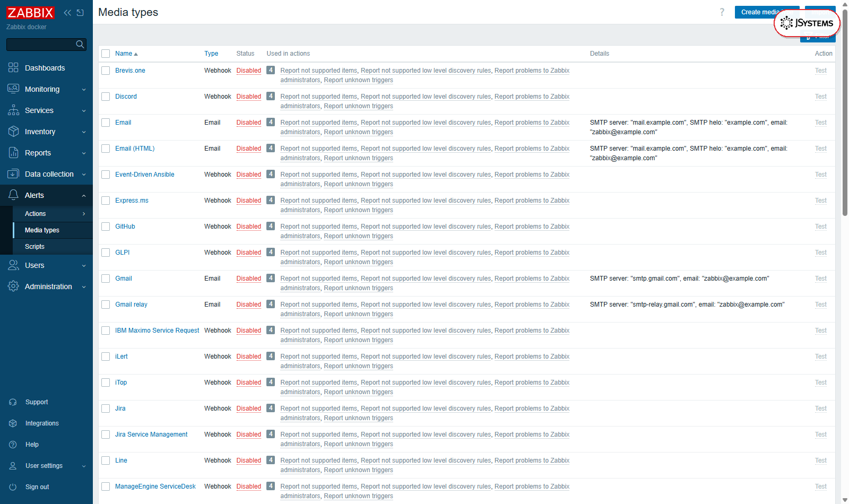Tick the iLert row checkbox
This screenshot has width=849, height=504.
coord(106,357)
